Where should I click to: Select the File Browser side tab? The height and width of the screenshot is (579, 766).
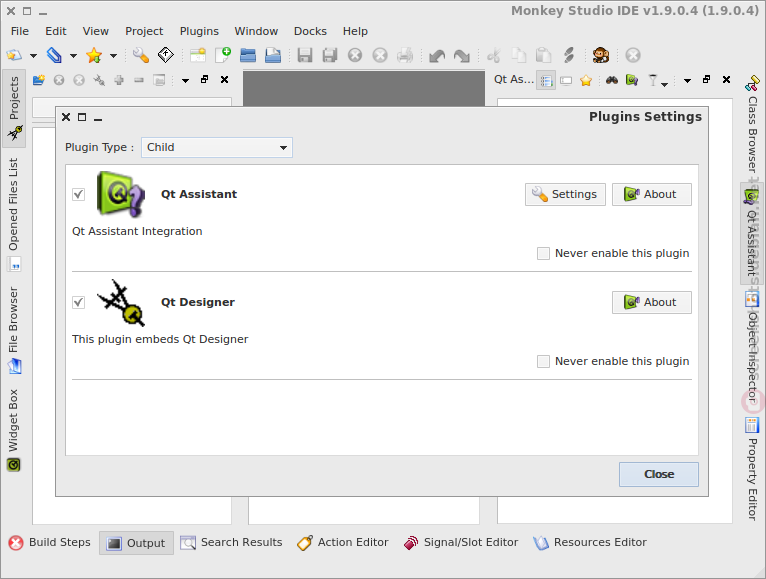pyautogui.click(x=14, y=331)
